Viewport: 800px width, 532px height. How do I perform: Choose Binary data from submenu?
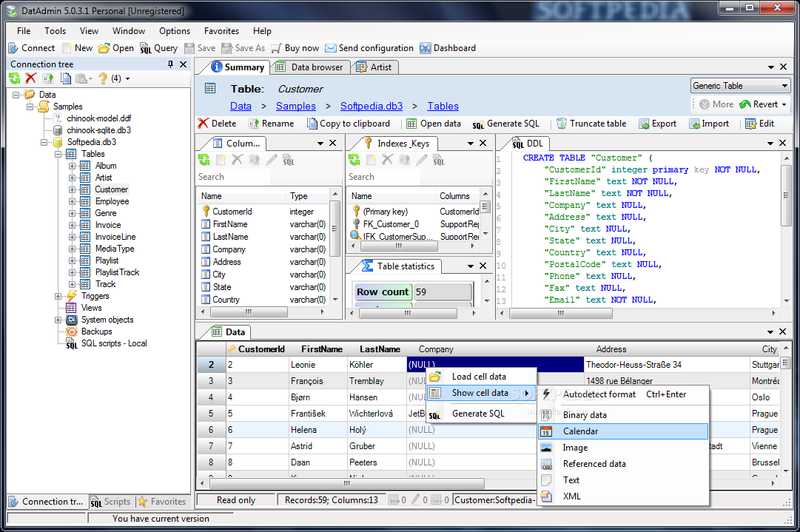pyautogui.click(x=623, y=414)
